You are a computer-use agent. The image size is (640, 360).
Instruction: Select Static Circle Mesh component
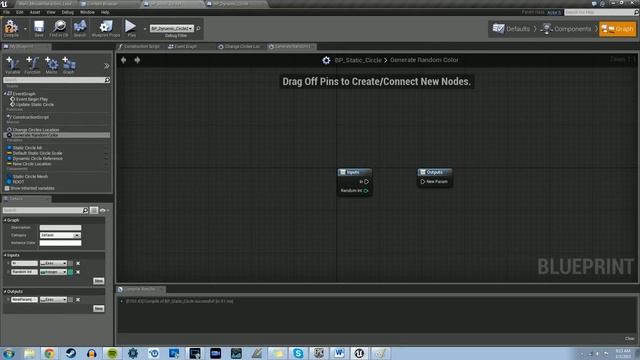pos(30,176)
